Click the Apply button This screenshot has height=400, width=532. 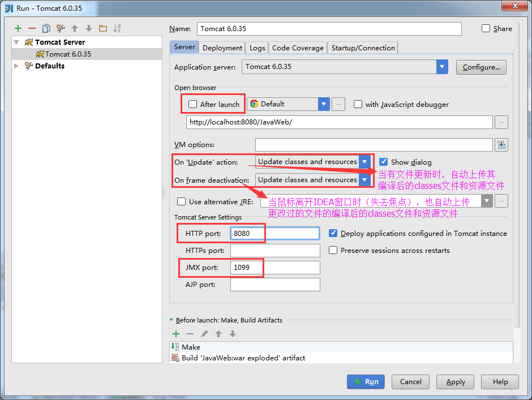point(456,382)
